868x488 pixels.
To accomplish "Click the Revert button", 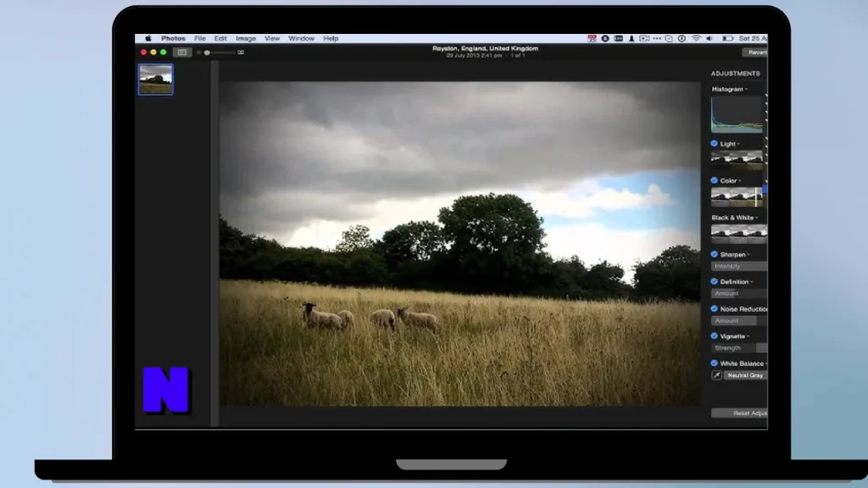I will 754,52.
